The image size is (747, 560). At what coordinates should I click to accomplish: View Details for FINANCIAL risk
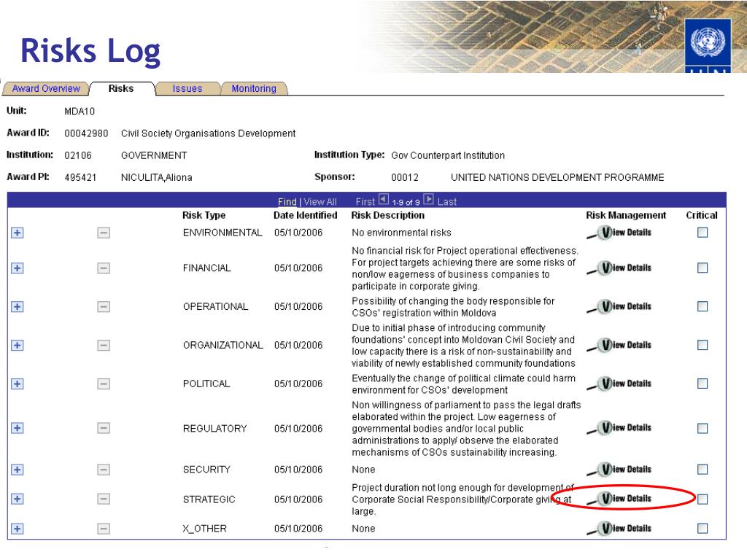coord(619,268)
